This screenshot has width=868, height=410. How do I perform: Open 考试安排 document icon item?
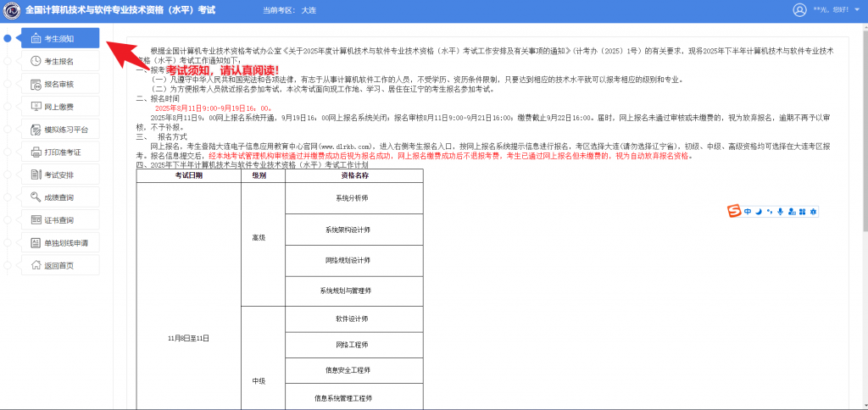(36, 175)
